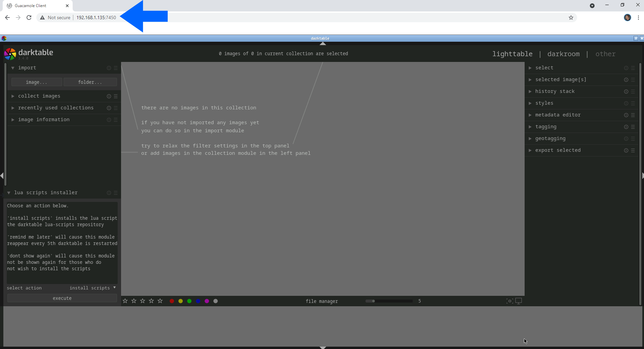Bookmark this page with star icon
This screenshot has width=644, height=349.
[x=571, y=18]
